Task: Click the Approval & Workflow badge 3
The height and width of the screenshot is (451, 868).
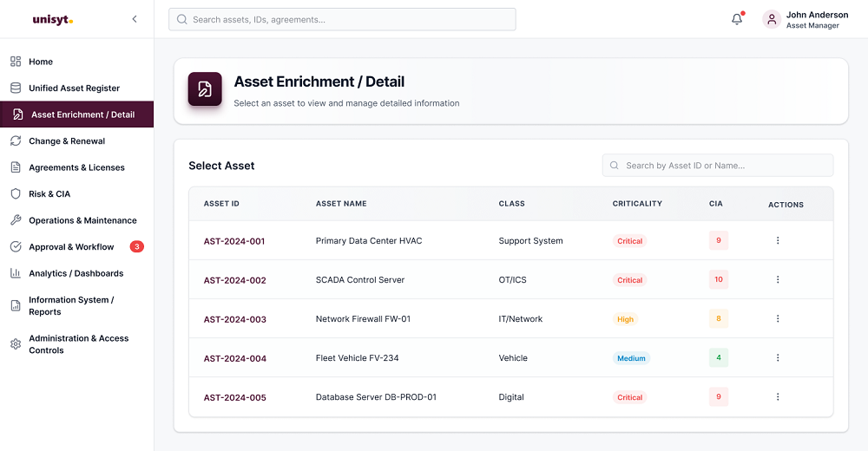Action: pyautogui.click(x=137, y=247)
